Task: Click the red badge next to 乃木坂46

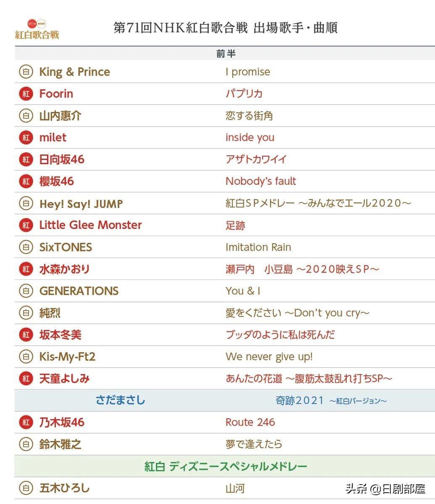Action: 26,422
